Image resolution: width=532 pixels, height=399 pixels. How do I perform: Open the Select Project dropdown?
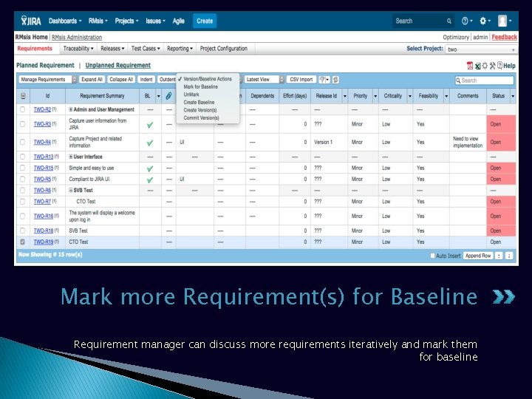pos(481,50)
